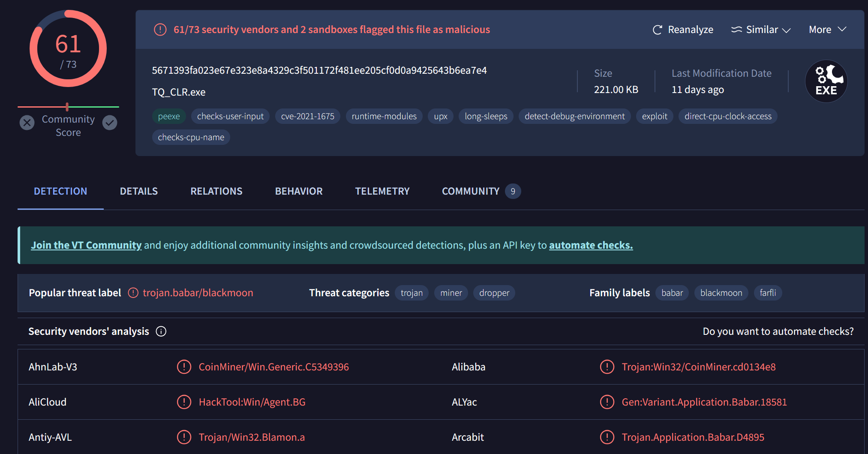
Task: Click the info icon beside Security vendors' analysis
Action: [161, 331]
